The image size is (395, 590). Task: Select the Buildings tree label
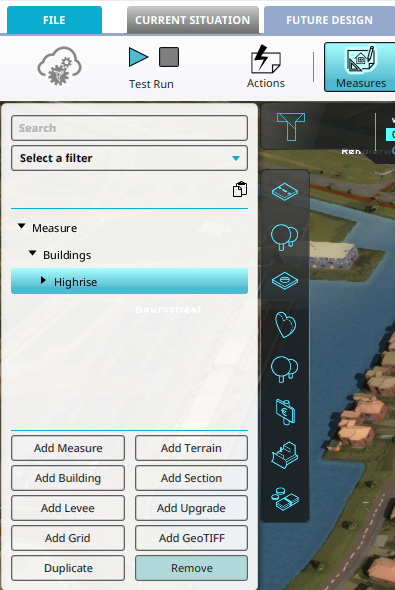[x=67, y=255]
